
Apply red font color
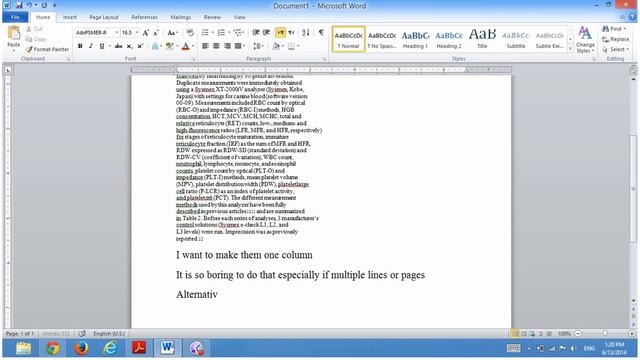coord(186,46)
